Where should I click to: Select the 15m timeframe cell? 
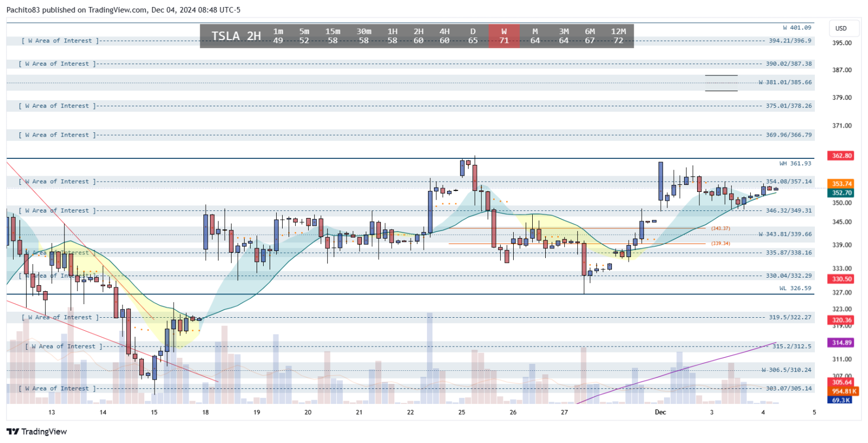pos(333,36)
